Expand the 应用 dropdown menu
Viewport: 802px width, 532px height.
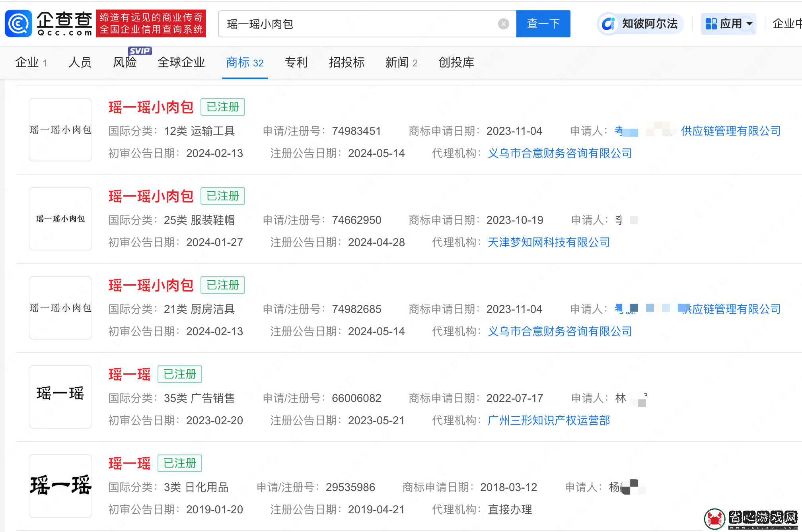pyautogui.click(x=728, y=24)
